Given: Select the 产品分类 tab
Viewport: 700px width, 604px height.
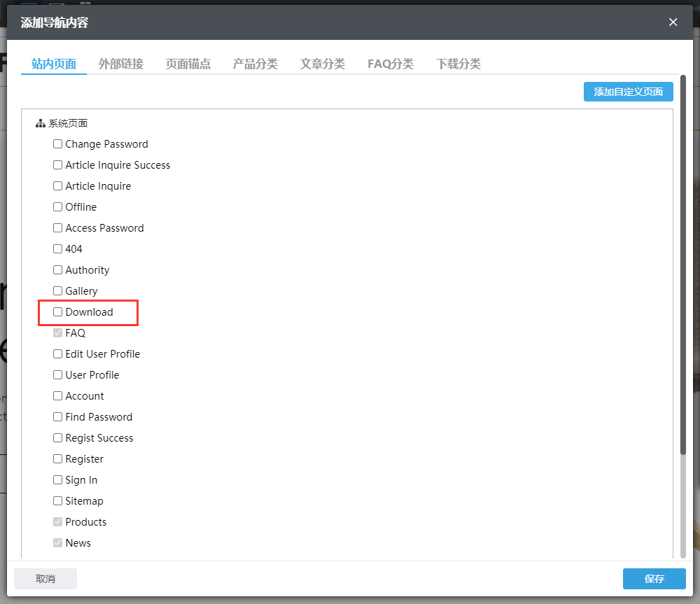Looking at the screenshot, I should 255,64.
